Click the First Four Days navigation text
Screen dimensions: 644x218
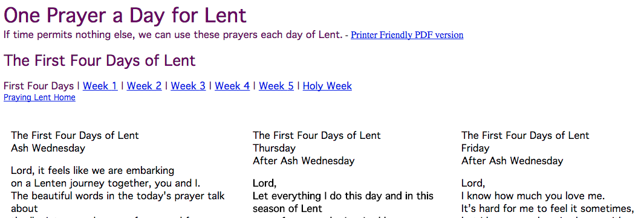[x=39, y=86]
